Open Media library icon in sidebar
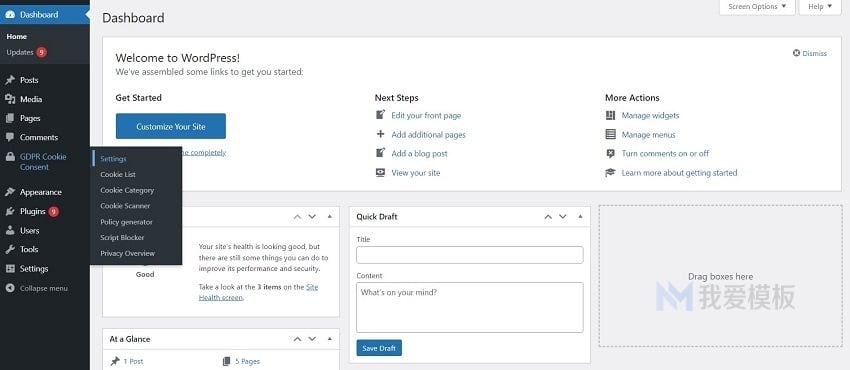Image resolution: width=850 pixels, height=370 pixels. tap(10, 99)
